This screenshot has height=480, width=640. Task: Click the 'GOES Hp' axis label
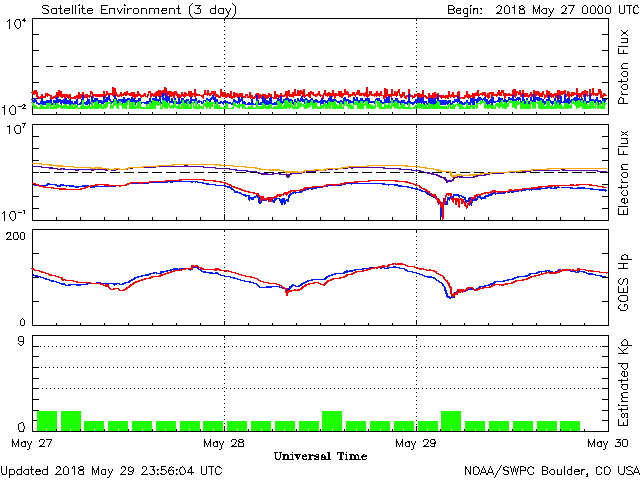(623, 282)
